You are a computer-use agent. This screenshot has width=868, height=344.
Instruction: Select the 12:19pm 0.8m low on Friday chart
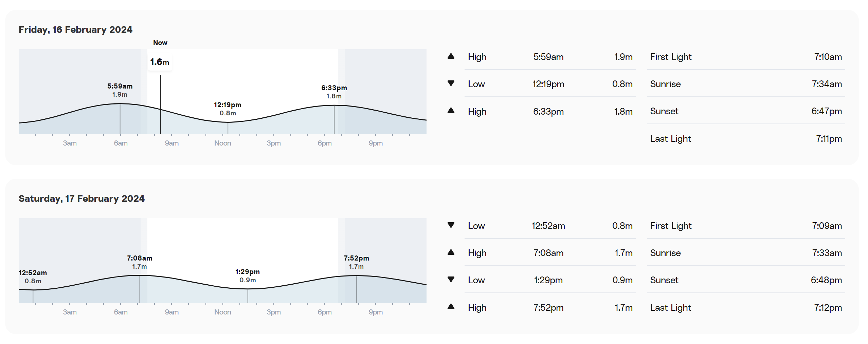(x=228, y=109)
